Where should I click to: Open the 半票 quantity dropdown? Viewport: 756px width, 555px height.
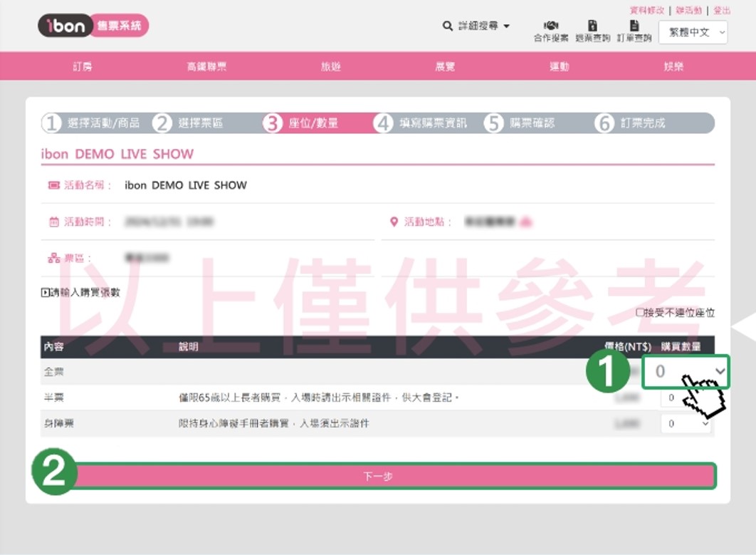click(x=686, y=398)
